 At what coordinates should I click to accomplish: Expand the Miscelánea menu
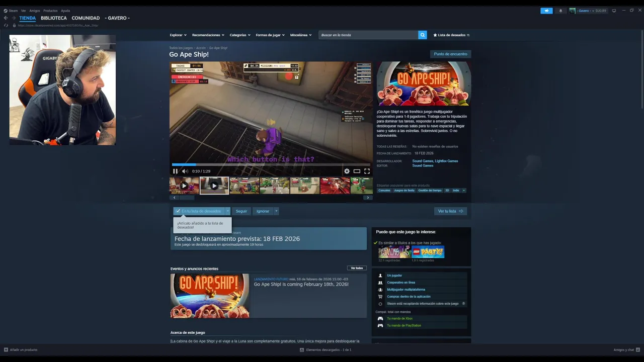pos(301,35)
